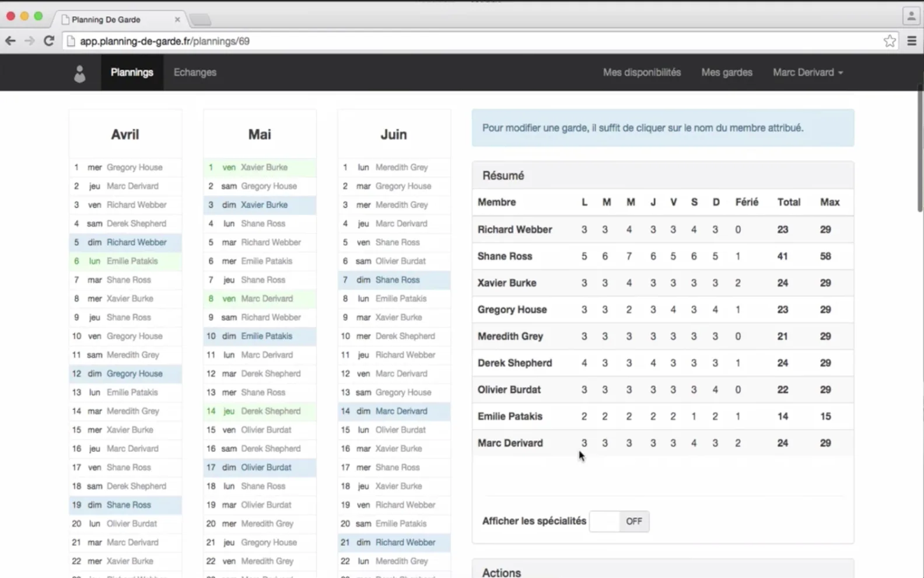
Task: Click the address bar URL field
Action: pyautogui.click(x=473, y=41)
